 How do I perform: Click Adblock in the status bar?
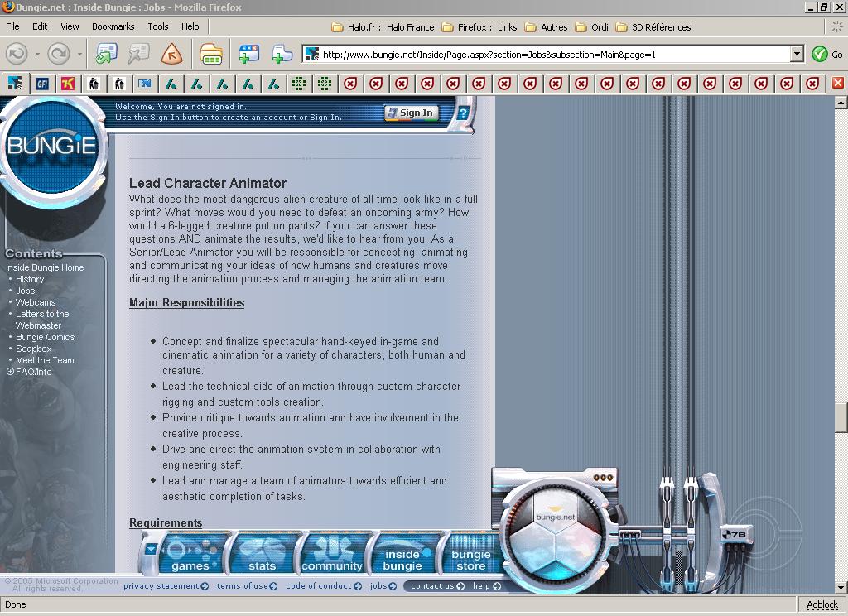click(x=822, y=604)
